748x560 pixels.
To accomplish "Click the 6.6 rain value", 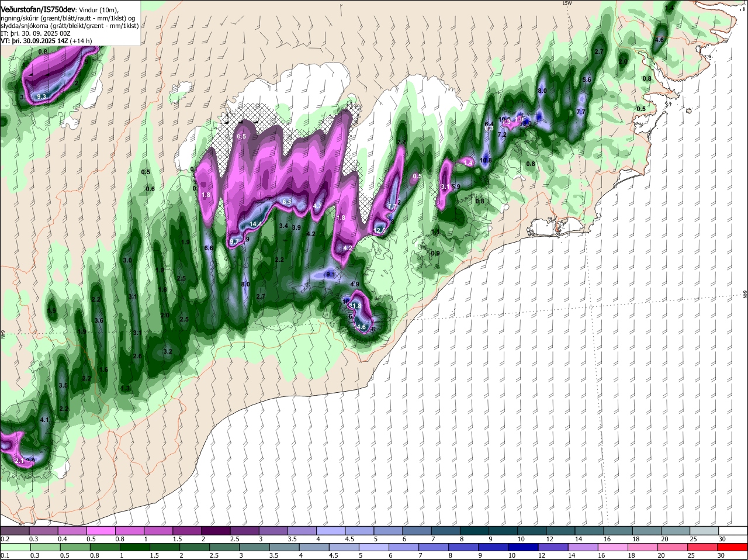I will point(209,248).
